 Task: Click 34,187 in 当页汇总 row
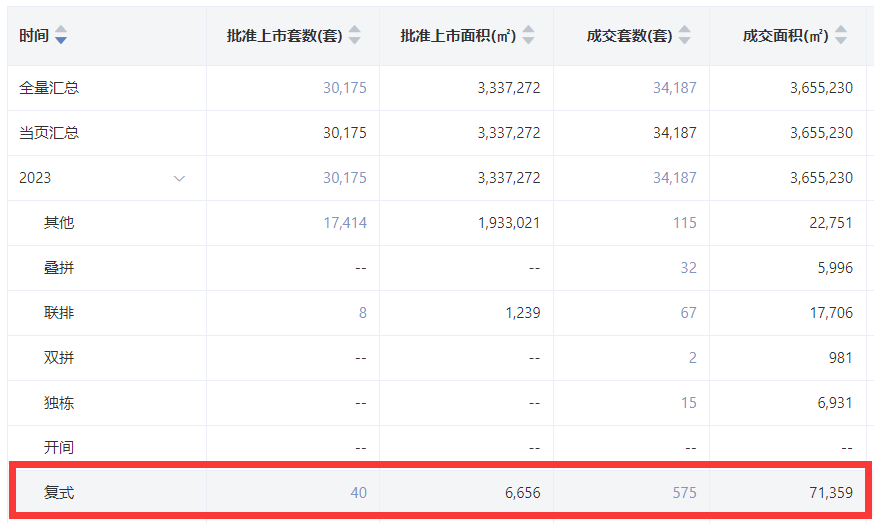(674, 133)
